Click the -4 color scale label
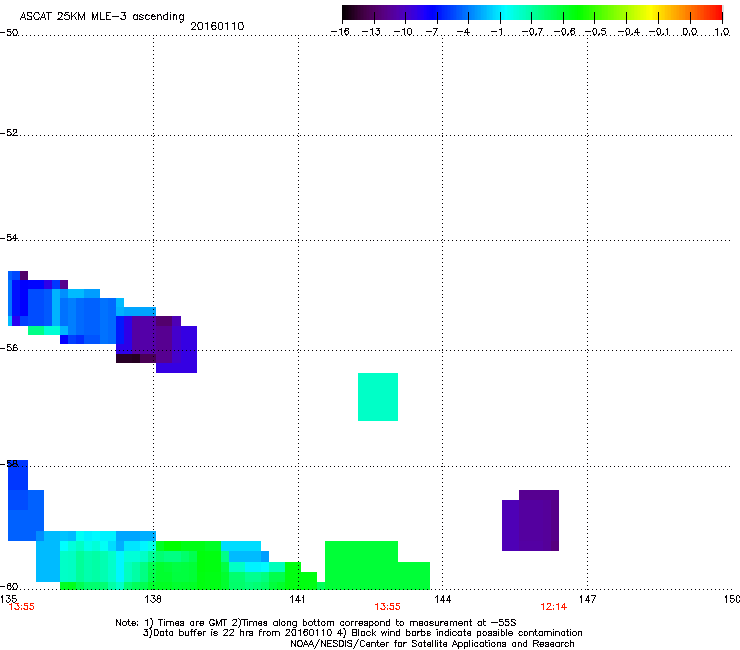Screen dimensions: 740x650 tap(463, 32)
